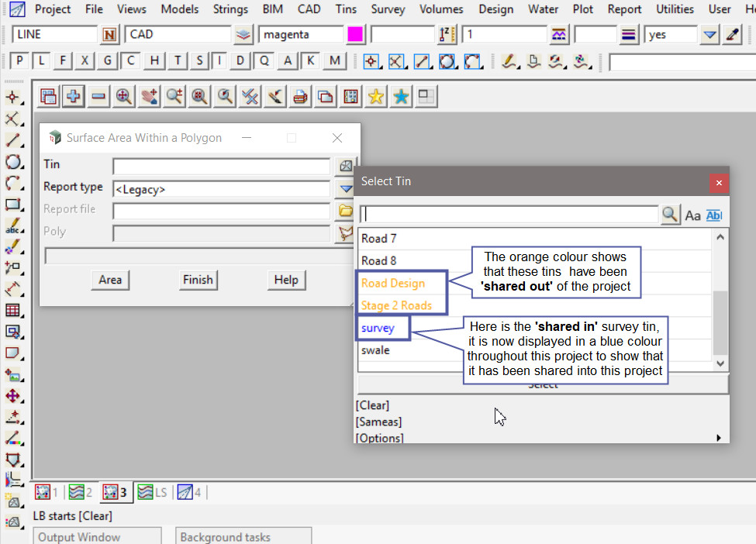The height and width of the screenshot is (544, 756).
Task: Select the 'swale' tin from the list
Action: [375, 350]
